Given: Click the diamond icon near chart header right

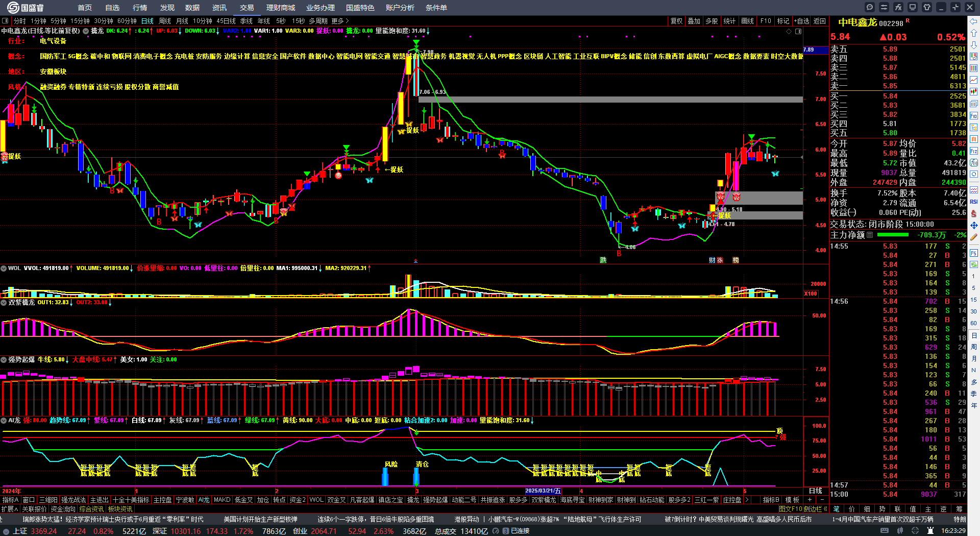Looking at the screenshot, I should tap(789, 31).
